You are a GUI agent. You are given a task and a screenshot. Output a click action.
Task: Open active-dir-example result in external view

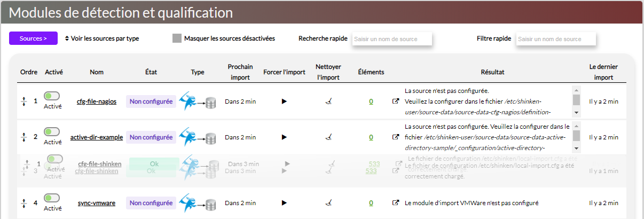pyautogui.click(x=396, y=137)
